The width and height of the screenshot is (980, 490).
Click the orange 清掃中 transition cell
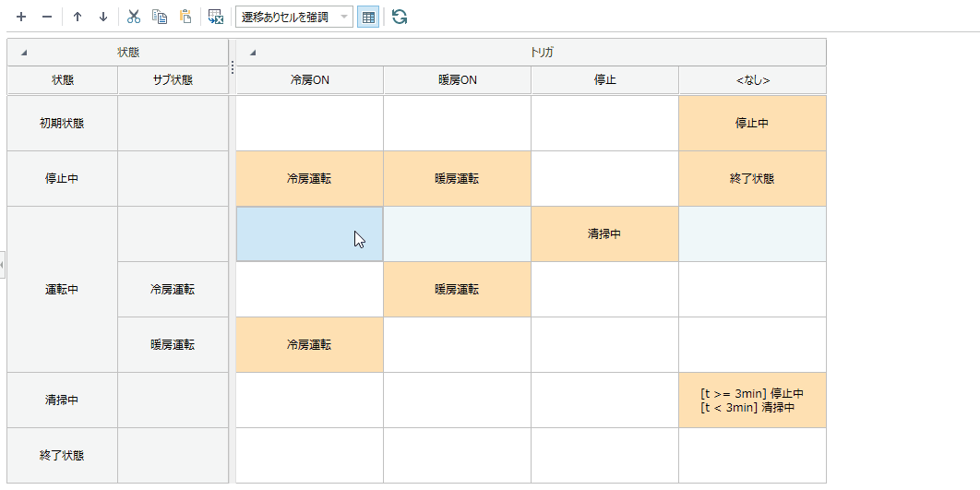coord(605,233)
